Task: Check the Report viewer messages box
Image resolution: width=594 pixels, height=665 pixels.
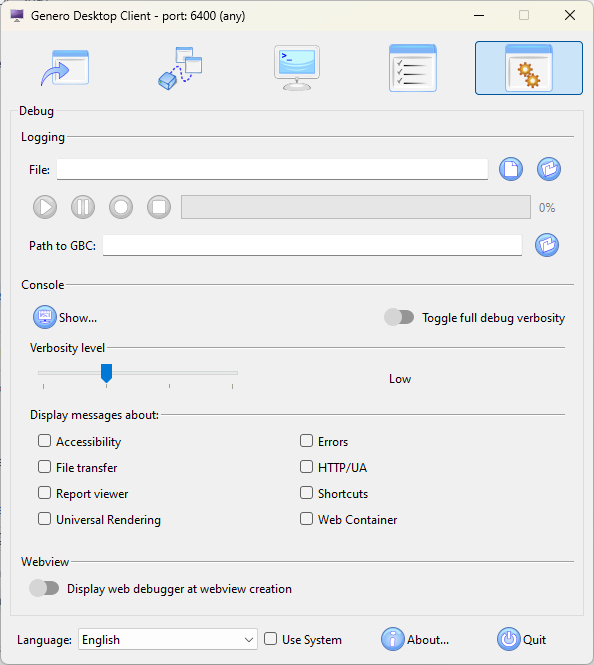Action: (45, 493)
